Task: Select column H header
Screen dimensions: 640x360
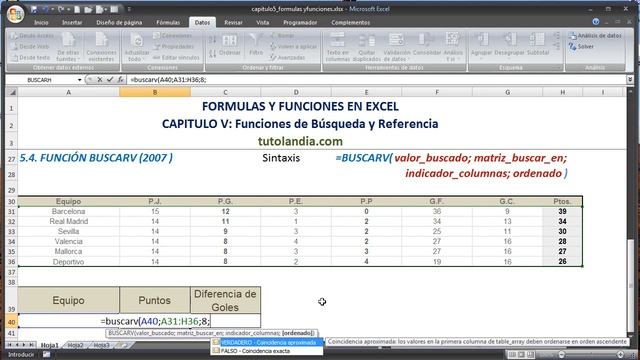Action: 562,93
